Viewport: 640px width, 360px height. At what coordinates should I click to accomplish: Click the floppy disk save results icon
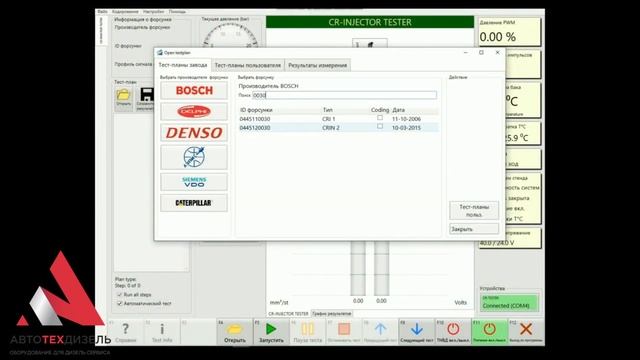(x=146, y=98)
